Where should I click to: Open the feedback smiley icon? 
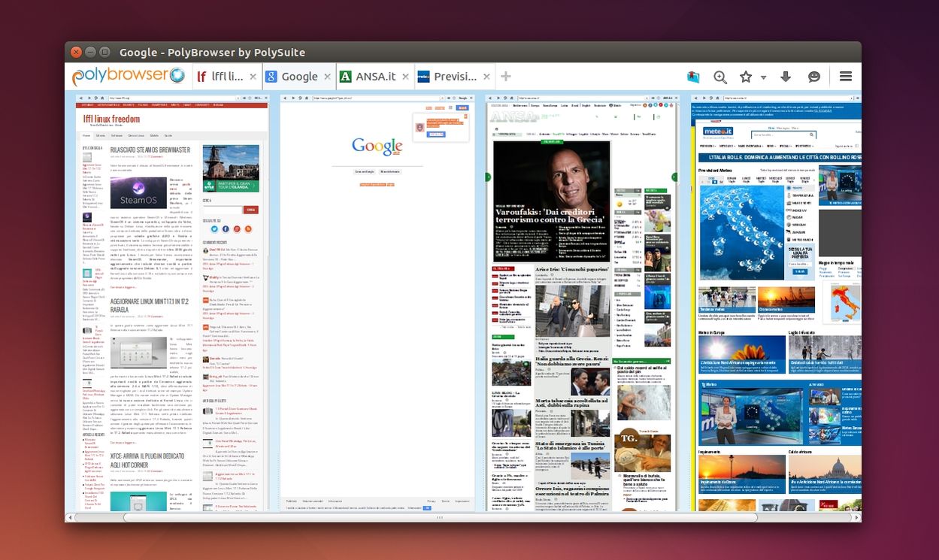(x=814, y=76)
